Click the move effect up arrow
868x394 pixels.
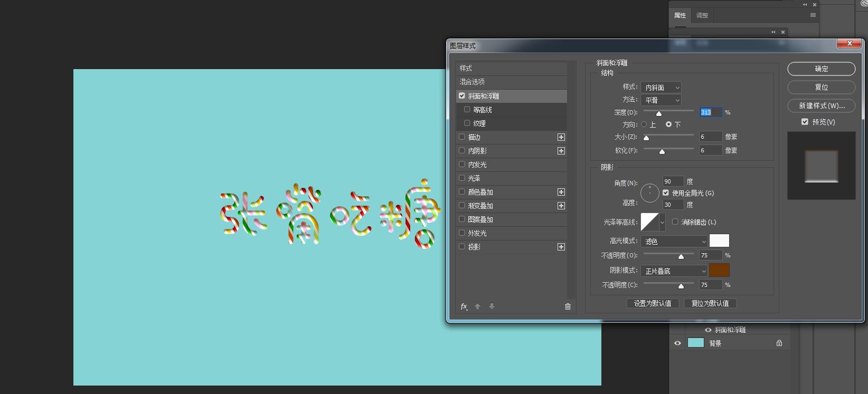pyautogui.click(x=478, y=306)
